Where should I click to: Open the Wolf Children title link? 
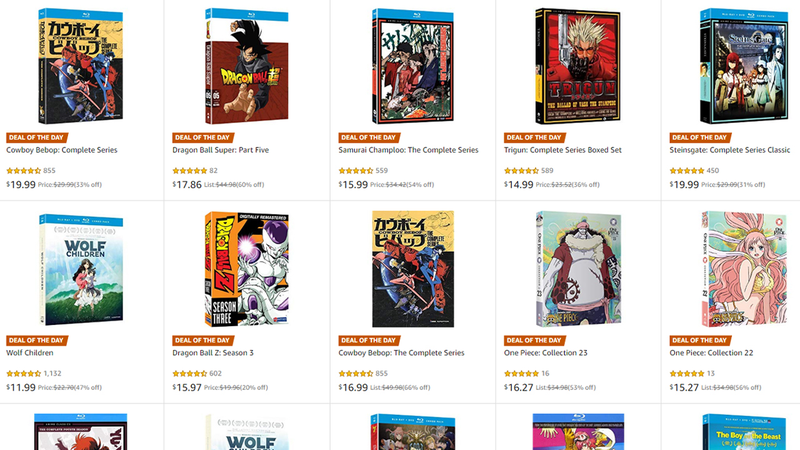pos(30,353)
